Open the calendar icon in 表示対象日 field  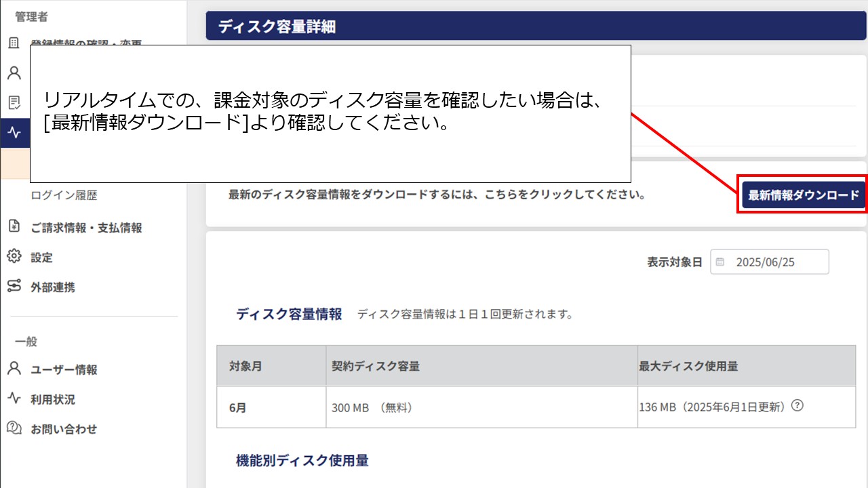(x=720, y=262)
